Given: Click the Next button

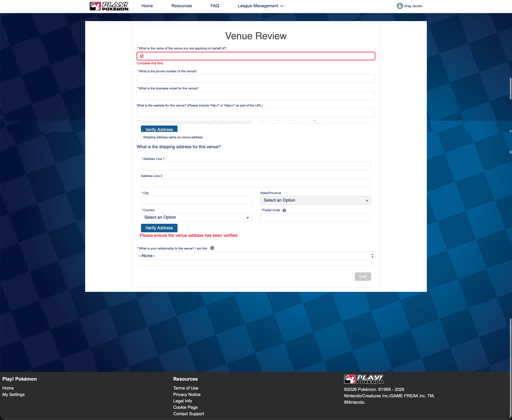Looking at the screenshot, I should (363, 276).
